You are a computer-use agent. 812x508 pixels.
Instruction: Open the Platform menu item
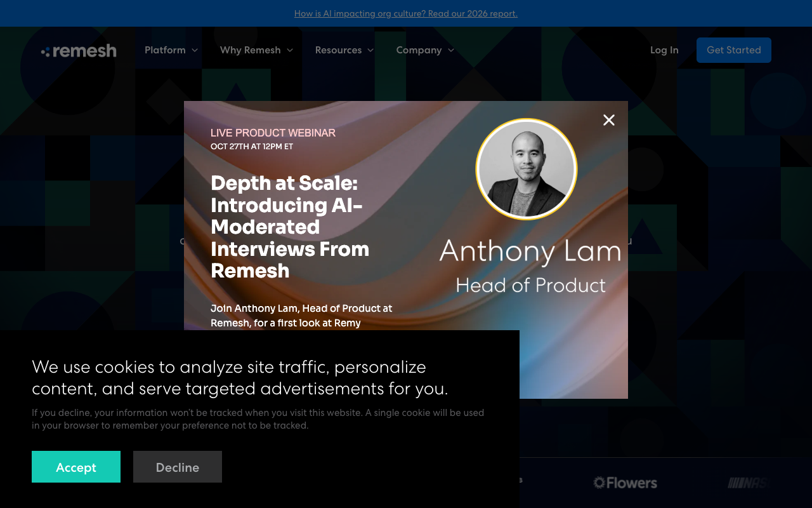click(165, 50)
